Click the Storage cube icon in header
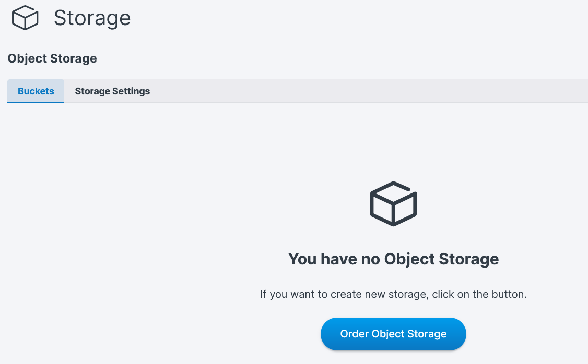This screenshot has width=588, height=364. pyautogui.click(x=25, y=18)
